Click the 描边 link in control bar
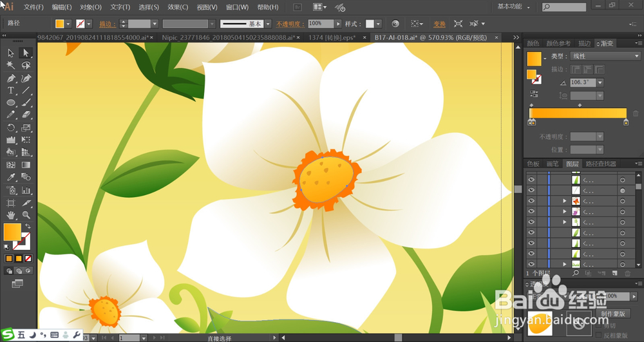This screenshot has width=644, height=342. [108, 24]
